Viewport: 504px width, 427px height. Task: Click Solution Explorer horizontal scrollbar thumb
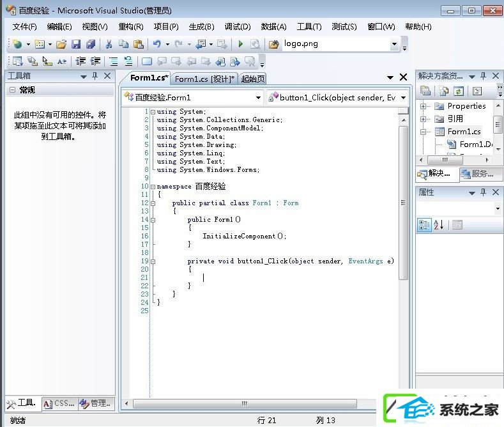coord(445,160)
